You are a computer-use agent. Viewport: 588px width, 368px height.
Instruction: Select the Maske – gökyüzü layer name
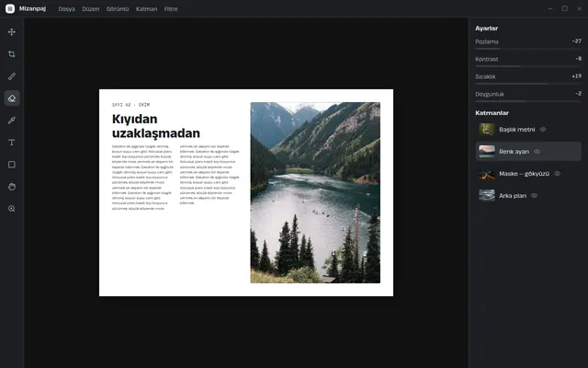(524, 174)
